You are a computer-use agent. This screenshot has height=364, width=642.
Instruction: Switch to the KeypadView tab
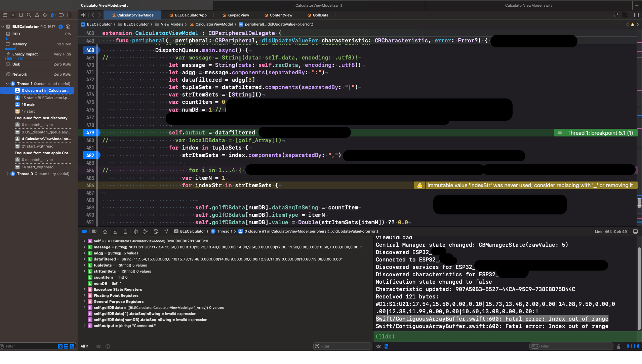pos(238,15)
